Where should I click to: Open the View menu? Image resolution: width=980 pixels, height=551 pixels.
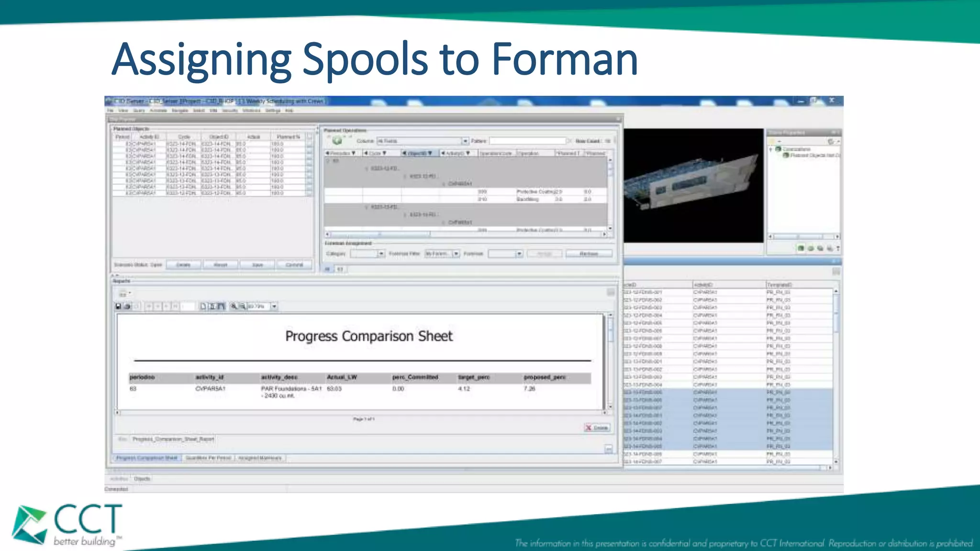[x=123, y=110]
